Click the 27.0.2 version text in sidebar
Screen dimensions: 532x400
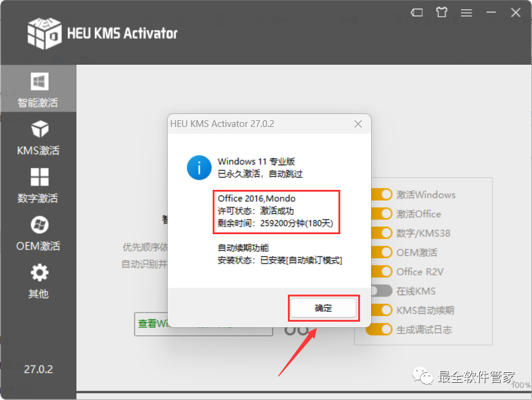tap(38, 369)
